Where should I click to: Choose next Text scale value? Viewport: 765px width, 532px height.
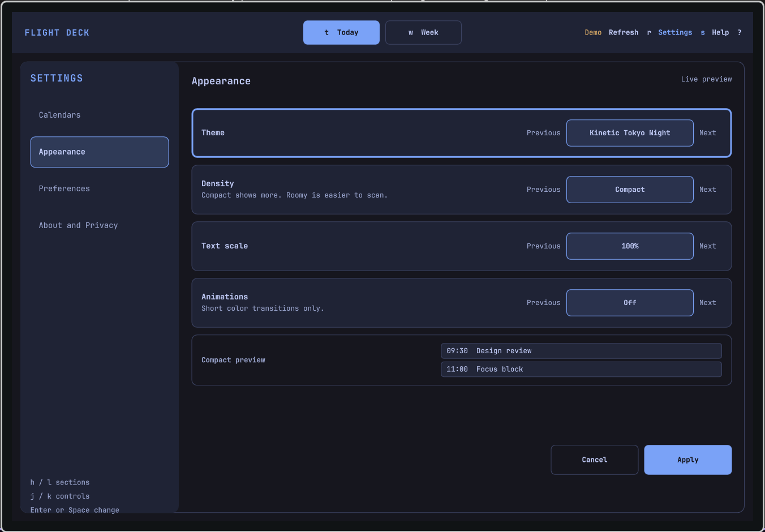coord(707,246)
